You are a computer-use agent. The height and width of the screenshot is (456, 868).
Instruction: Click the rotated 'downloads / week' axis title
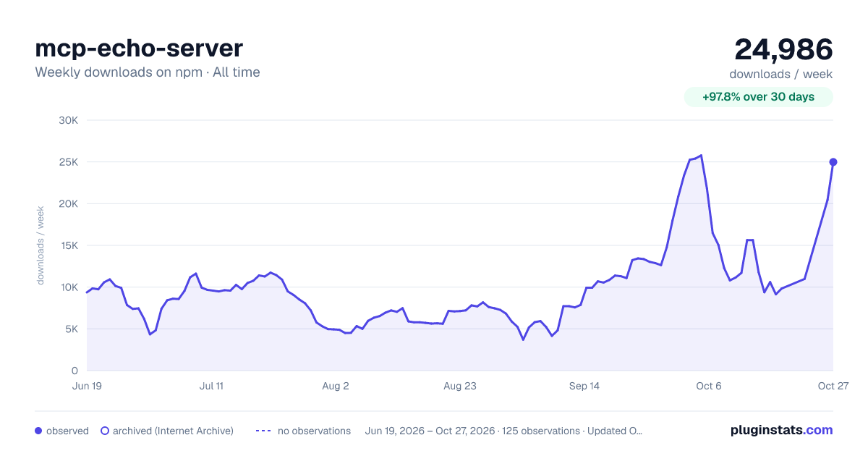coord(41,245)
